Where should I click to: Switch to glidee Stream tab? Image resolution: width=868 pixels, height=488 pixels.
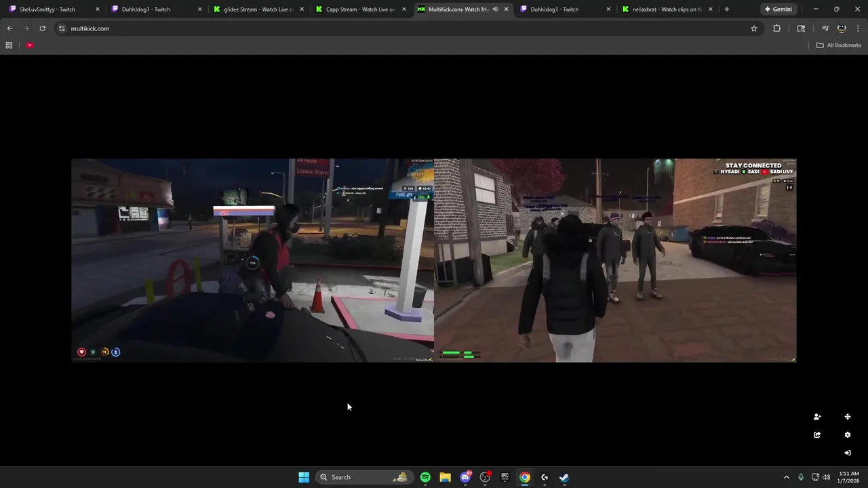[x=258, y=9]
